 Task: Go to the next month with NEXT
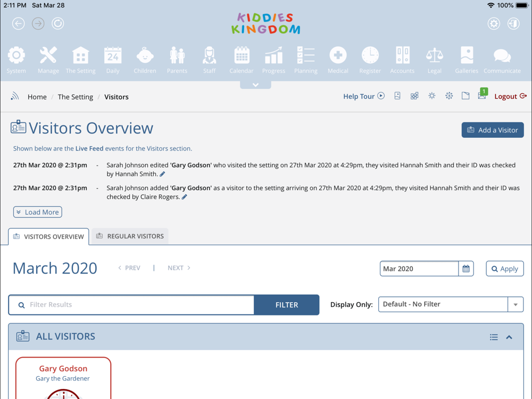click(x=179, y=268)
